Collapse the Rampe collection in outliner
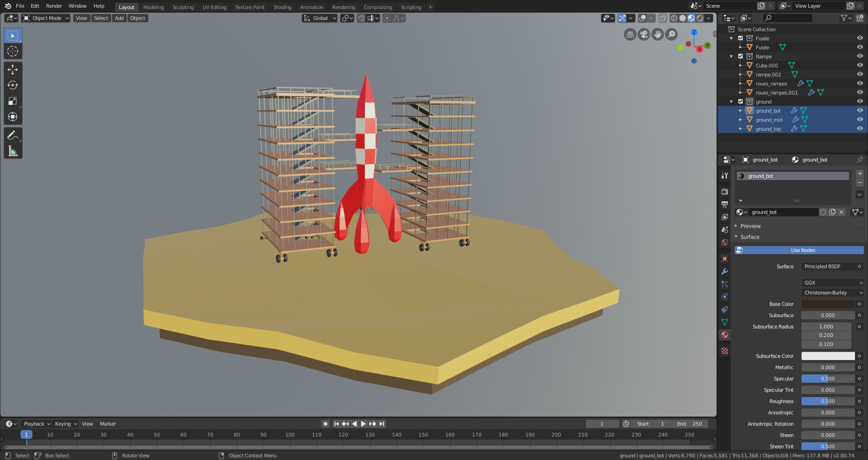Viewport: 868px width, 460px height. [731, 57]
